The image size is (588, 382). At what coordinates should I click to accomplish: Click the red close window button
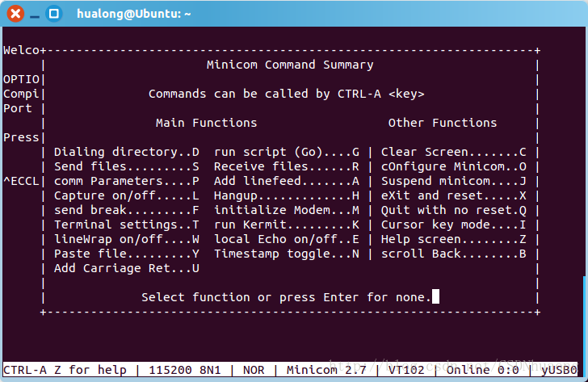coord(15,14)
